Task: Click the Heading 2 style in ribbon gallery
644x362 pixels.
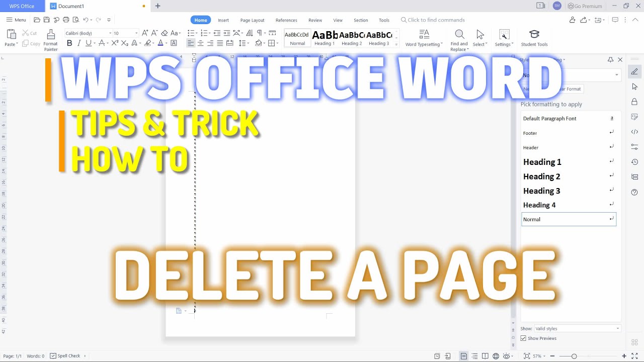Action: pyautogui.click(x=352, y=38)
